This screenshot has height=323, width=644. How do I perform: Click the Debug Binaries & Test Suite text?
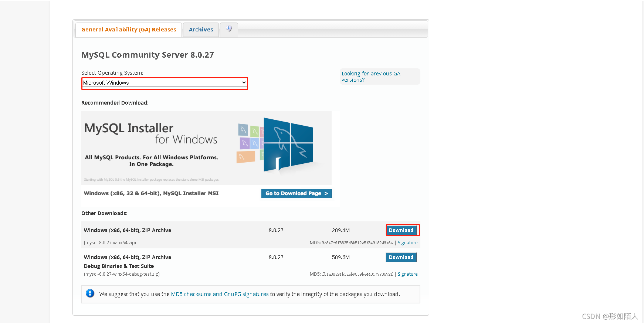[119, 266]
